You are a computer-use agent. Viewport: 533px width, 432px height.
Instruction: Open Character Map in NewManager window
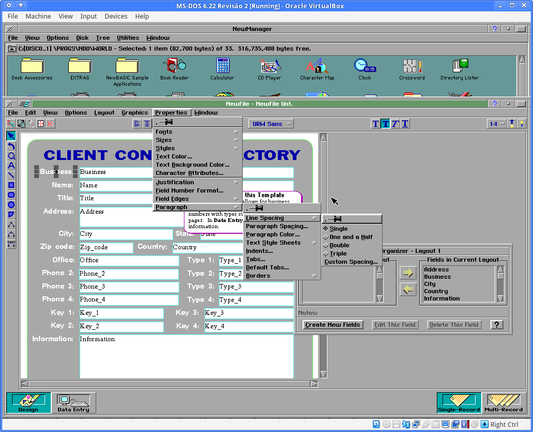tap(317, 69)
